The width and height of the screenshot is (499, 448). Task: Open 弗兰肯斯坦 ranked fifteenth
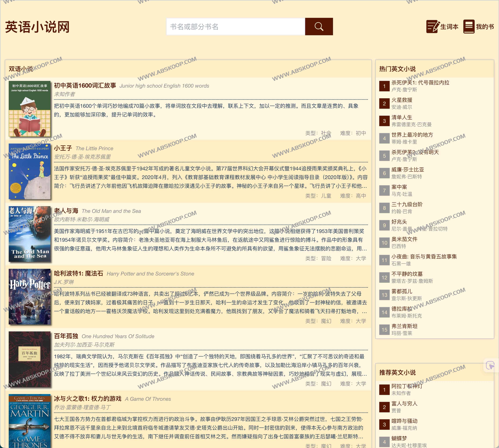(x=404, y=326)
